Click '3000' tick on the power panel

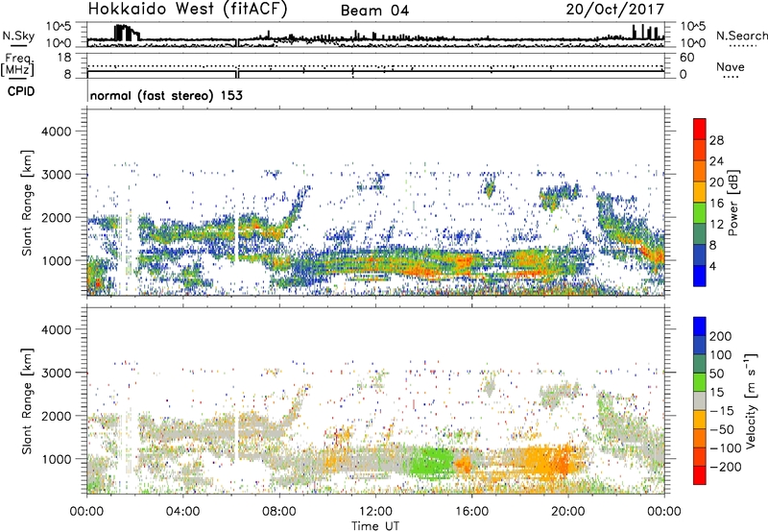click(x=56, y=175)
